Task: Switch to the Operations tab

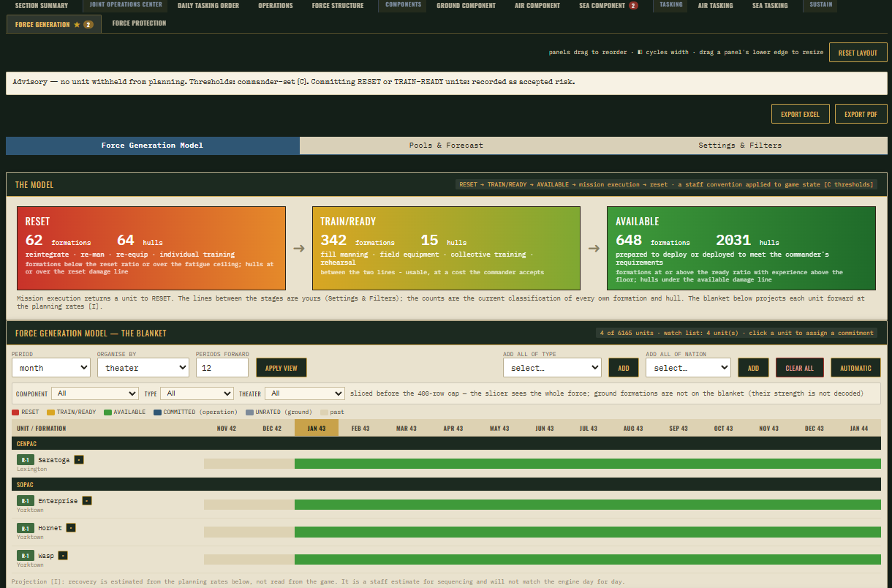Action: 276,6
